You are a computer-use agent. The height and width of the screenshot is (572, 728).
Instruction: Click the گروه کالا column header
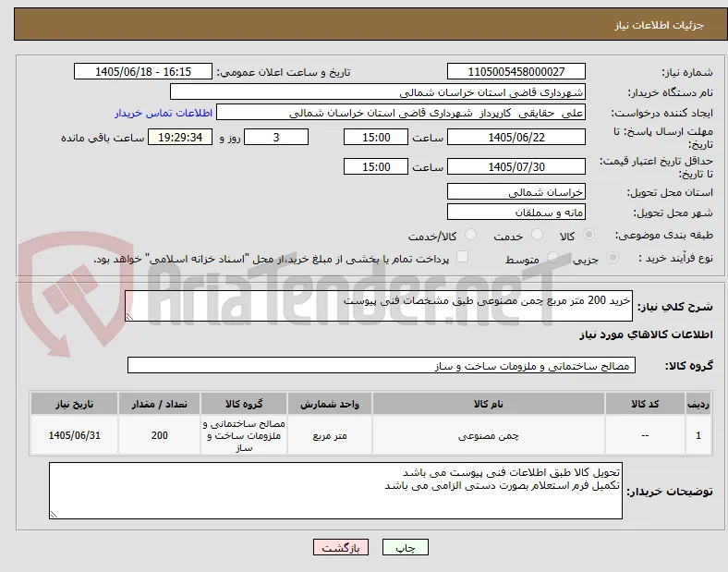244,404
